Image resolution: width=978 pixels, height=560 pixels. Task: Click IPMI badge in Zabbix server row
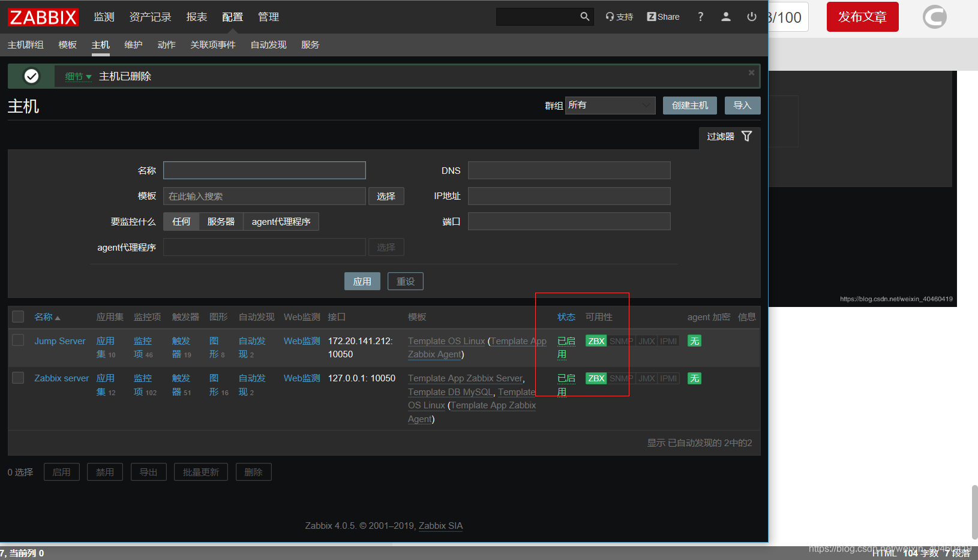click(x=668, y=378)
